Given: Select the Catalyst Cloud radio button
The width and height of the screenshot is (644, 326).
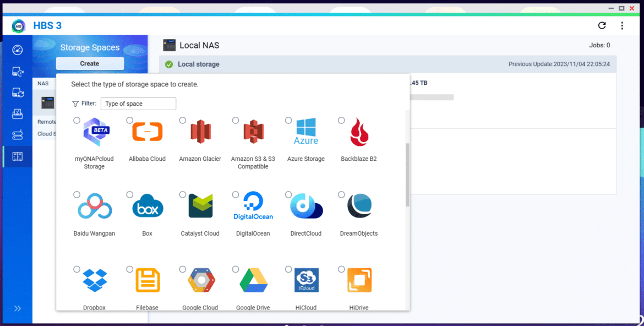Looking at the screenshot, I should 183,195.
